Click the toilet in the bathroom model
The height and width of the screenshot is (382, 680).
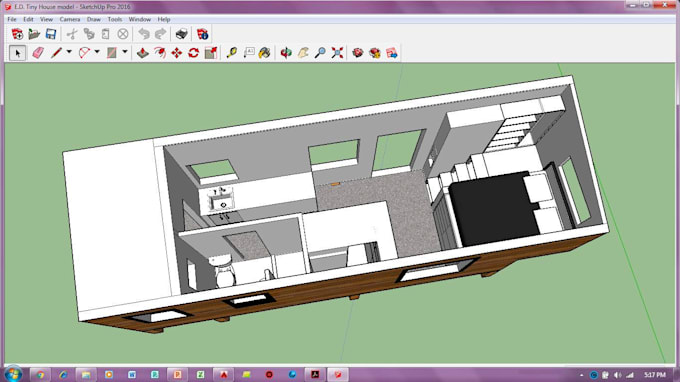[x=222, y=271]
